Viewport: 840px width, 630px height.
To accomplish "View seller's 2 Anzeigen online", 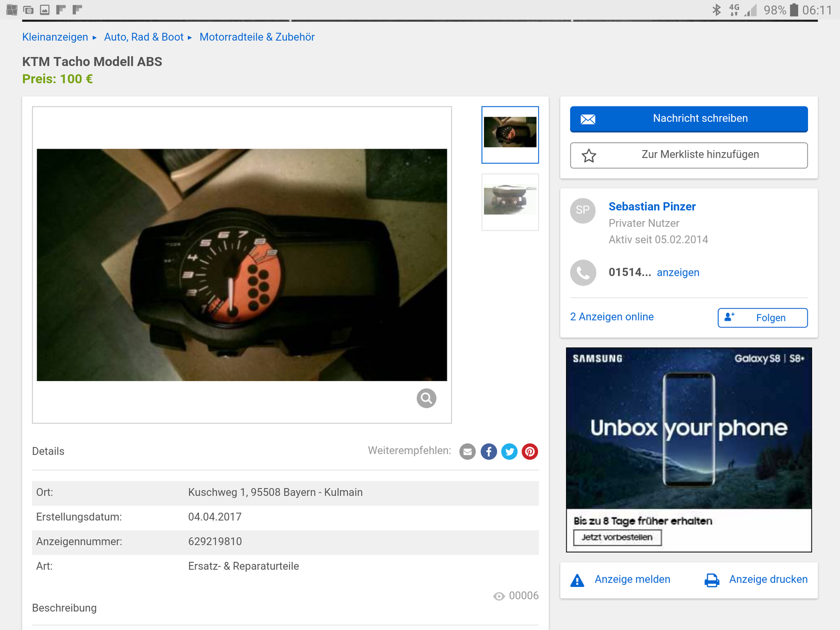I will point(612,317).
